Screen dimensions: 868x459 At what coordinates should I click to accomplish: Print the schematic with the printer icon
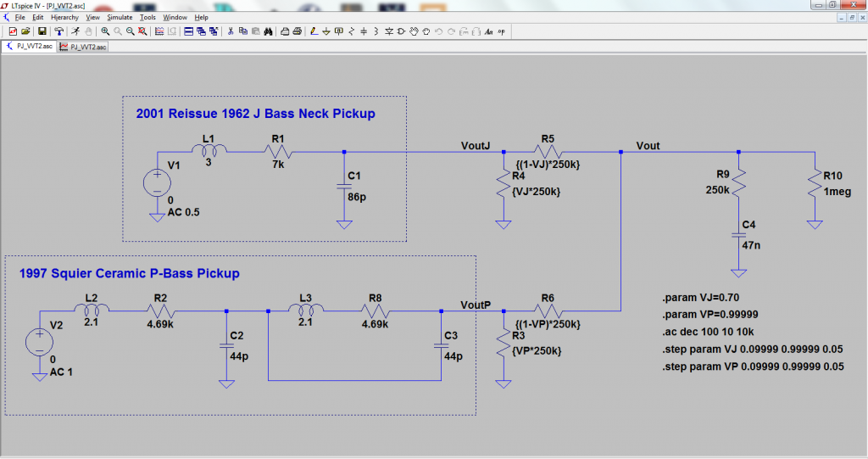[298, 31]
